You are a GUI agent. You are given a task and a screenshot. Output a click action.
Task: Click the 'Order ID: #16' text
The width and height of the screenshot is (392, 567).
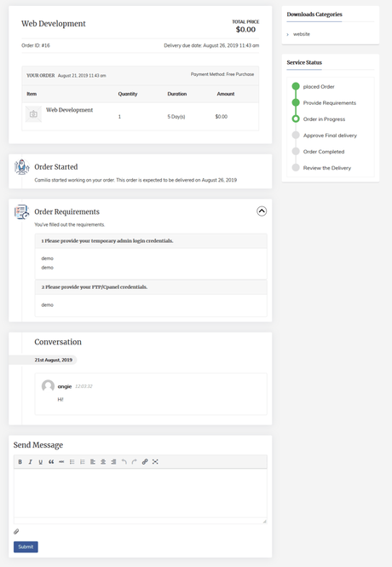(x=36, y=45)
